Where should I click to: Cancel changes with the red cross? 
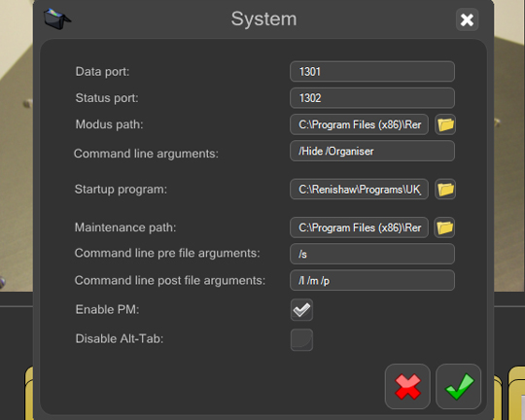(x=407, y=387)
